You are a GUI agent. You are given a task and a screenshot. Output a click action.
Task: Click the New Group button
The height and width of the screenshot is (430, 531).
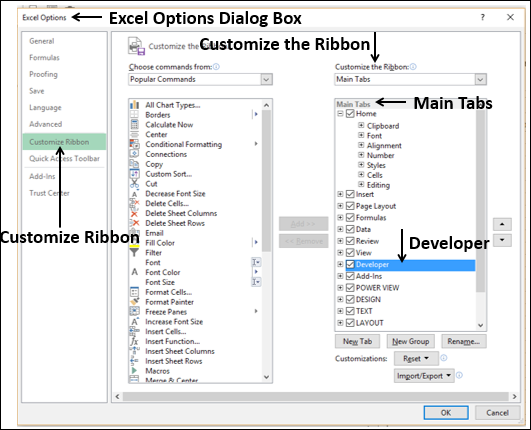tap(410, 341)
